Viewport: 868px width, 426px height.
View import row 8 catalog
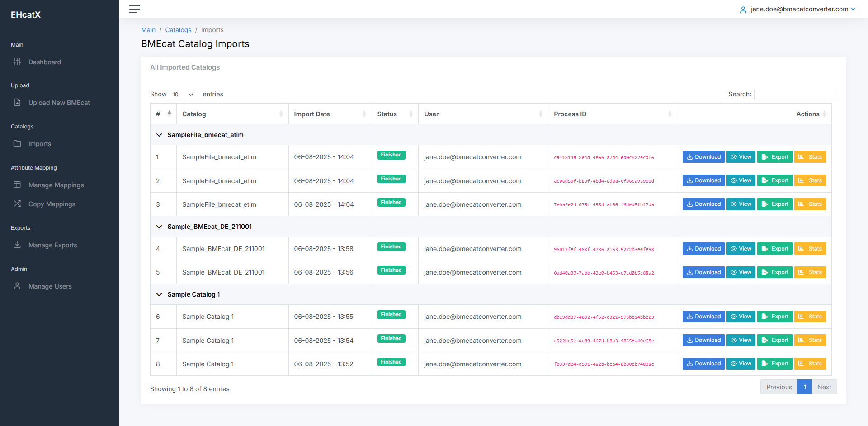[x=741, y=364]
